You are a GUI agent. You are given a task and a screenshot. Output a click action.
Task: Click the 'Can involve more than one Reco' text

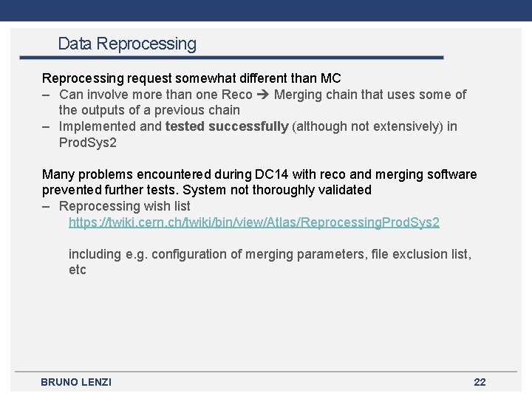(155, 95)
